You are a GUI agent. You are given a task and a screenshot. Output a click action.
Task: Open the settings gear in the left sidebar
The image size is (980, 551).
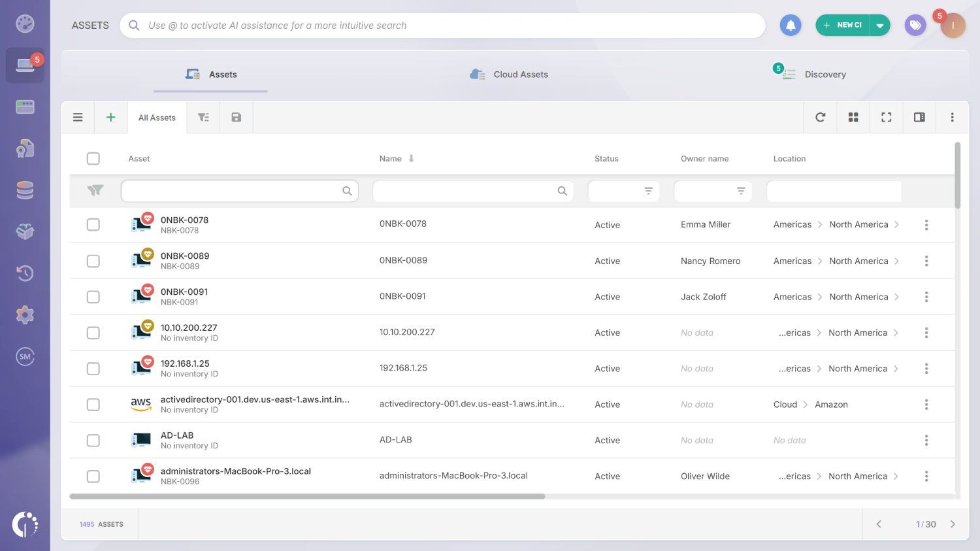pos(25,314)
